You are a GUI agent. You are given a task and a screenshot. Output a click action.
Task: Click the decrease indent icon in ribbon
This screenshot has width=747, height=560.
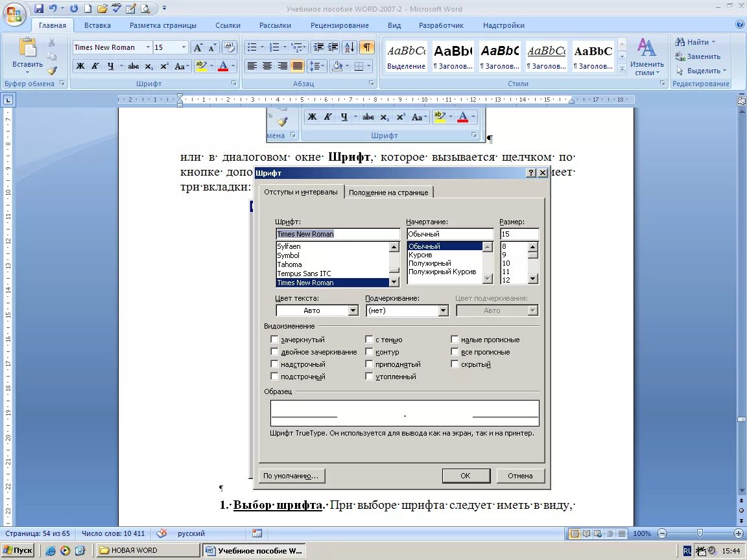pos(319,47)
